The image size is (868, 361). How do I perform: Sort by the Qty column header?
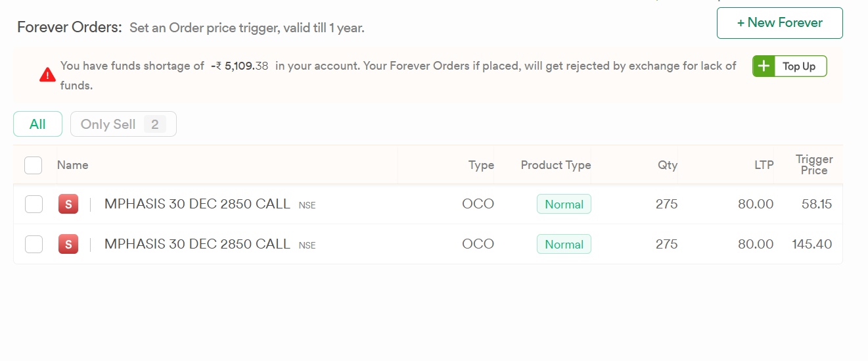[x=668, y=165]
